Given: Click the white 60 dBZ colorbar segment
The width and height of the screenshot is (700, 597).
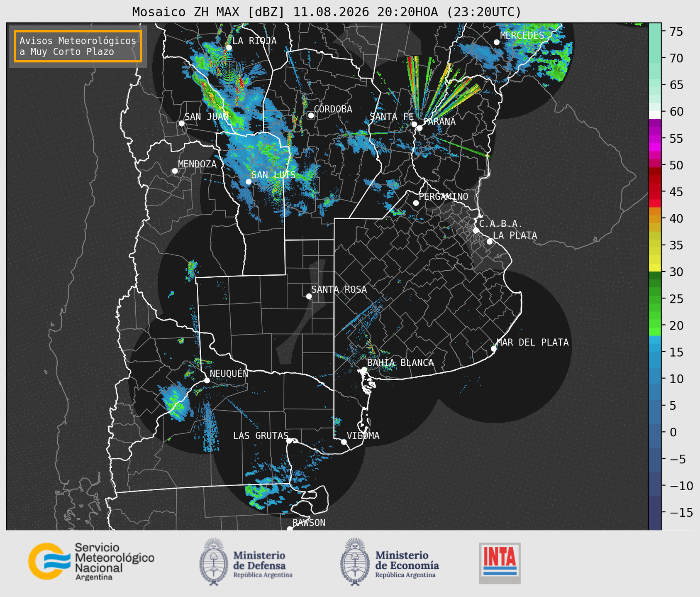Looking at the screenshot, I should 655,115.
